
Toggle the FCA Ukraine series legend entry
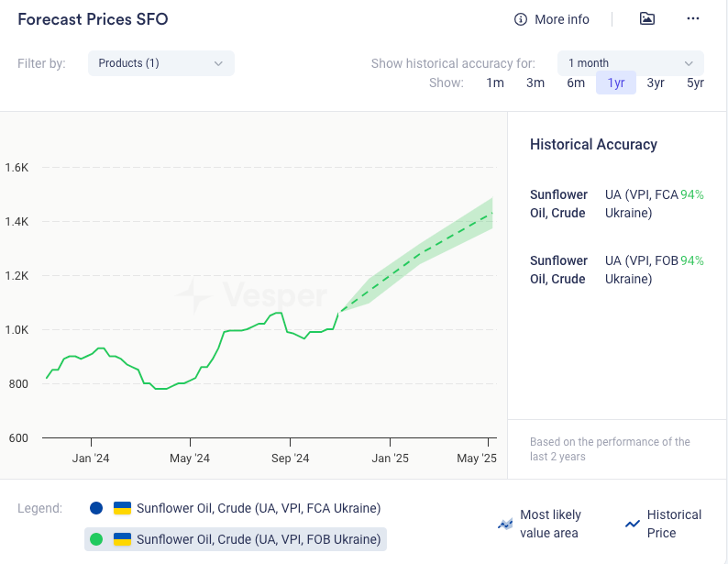(x=258, y=508)
